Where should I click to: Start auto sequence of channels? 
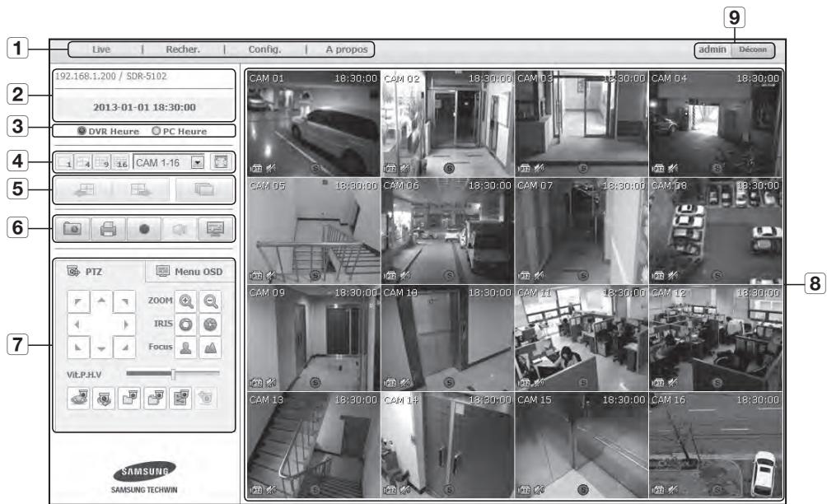click(x=204, y=189)
